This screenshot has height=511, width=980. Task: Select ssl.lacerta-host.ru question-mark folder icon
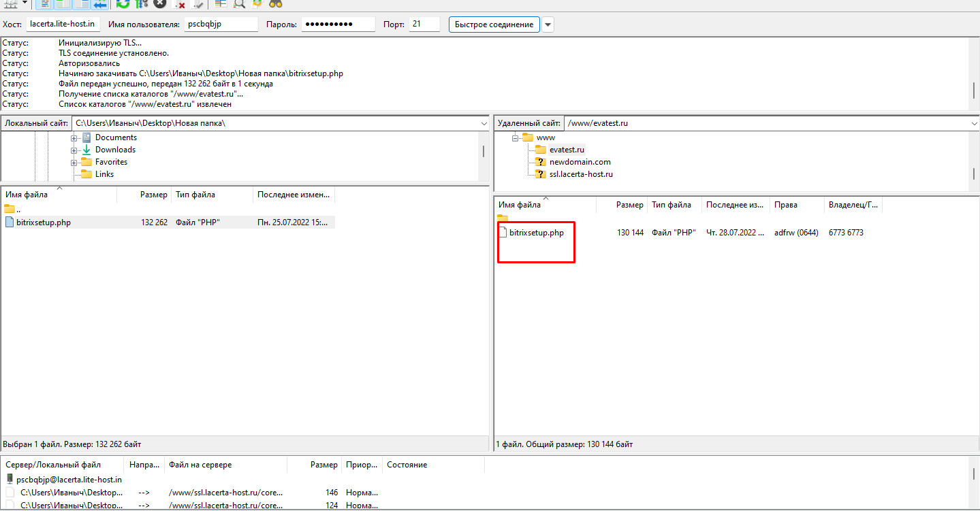(x=541, y=174)
